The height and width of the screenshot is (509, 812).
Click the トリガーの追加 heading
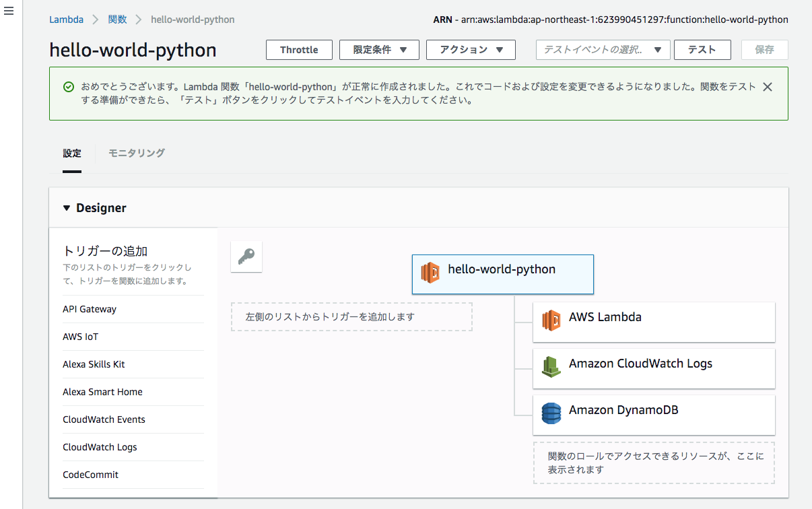[105, 251]
